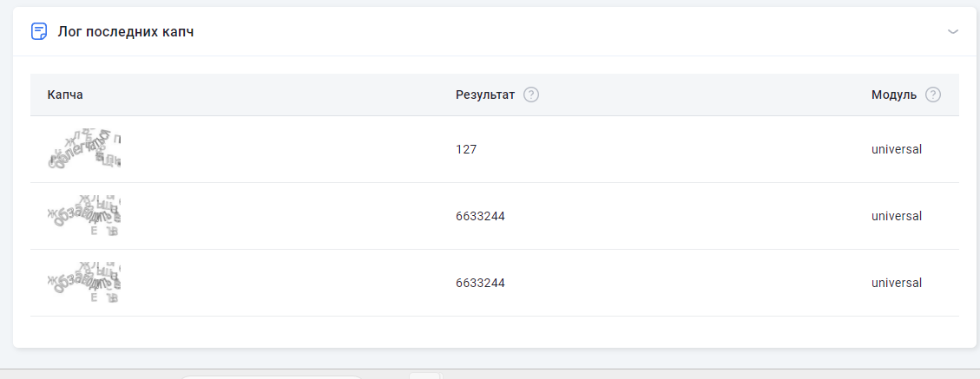Image resolution: width=980 pixels, height=379 pixels.
Task: Click the Лог последних капч title
Action: (x=125, y=32)
